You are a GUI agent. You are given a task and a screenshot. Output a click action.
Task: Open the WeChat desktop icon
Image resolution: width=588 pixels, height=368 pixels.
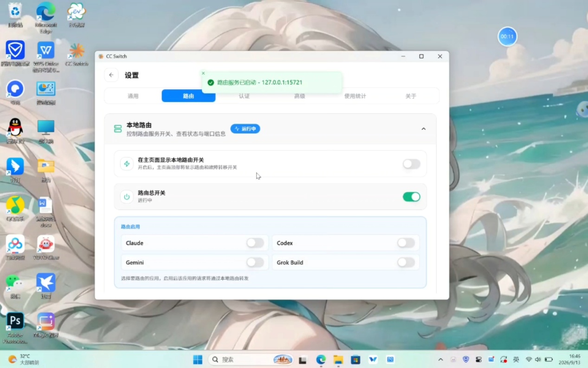pos(15,286)
